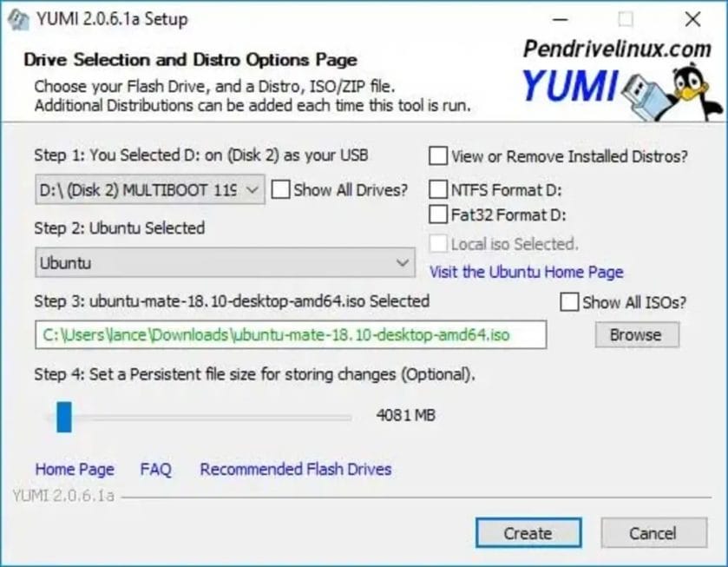
Task: Visit the Ubuntu Home Page link
Action: pos(526,273)
